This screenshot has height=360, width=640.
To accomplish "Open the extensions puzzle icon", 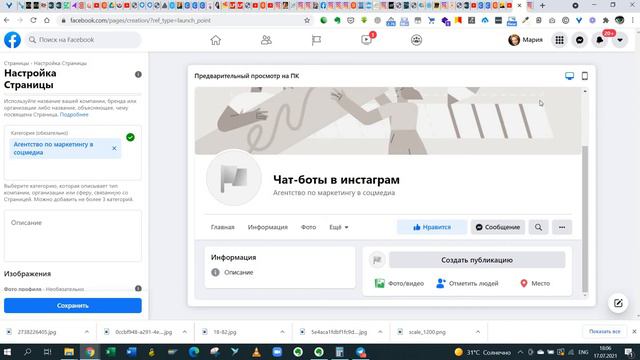I will coord(606,20).
